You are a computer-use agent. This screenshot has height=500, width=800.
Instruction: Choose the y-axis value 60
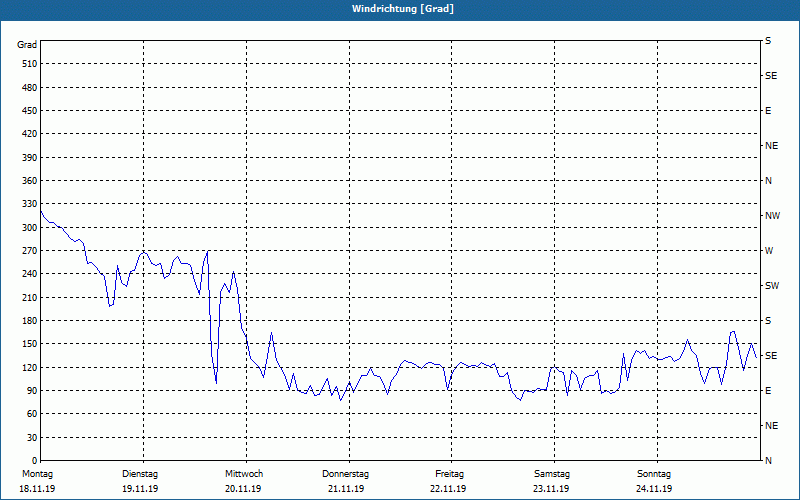pyautogui.click(x=32, y=414)
